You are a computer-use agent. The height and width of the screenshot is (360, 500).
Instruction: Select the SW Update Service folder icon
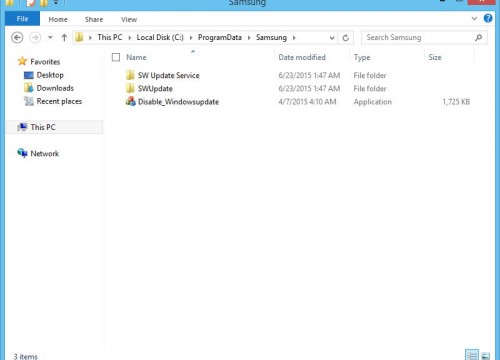(x=130, y=75)
